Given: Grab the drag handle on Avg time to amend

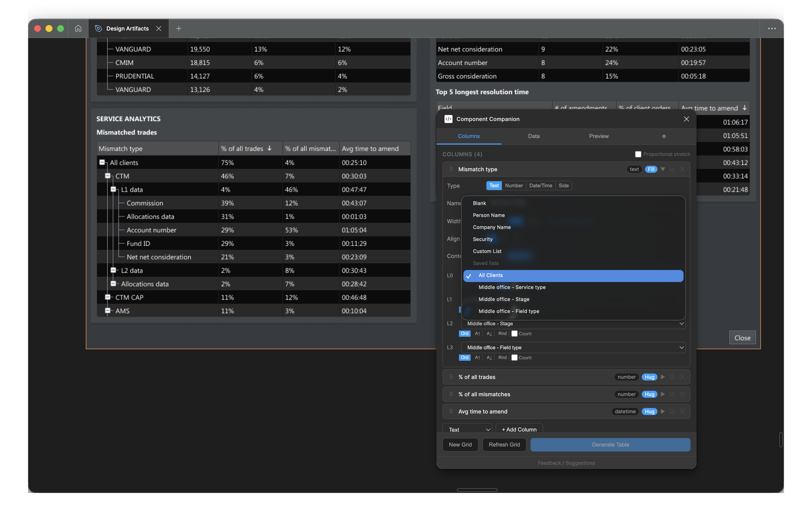Looking at the screenshot, I should [451, 411].
